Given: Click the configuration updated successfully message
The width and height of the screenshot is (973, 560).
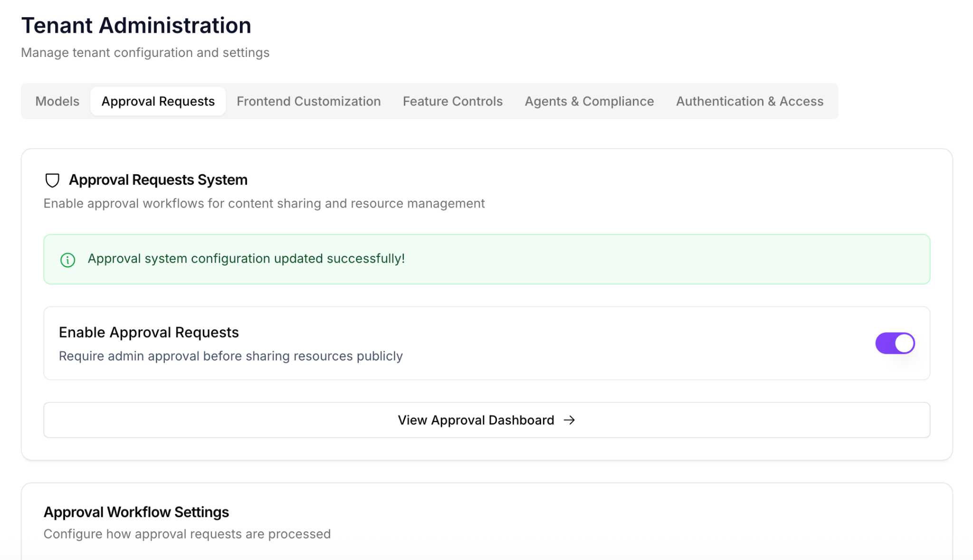Looking at the screenshot, I should point(246,259).
